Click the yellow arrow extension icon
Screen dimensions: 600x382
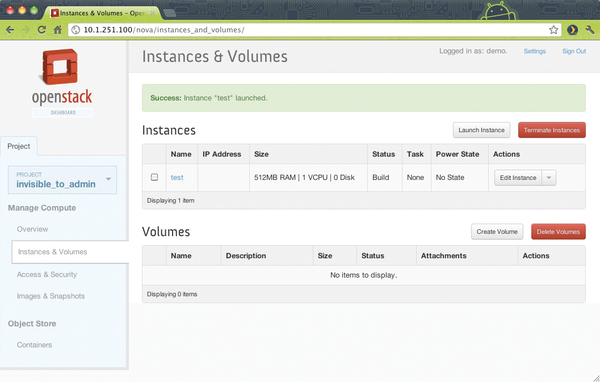(572, 30)
